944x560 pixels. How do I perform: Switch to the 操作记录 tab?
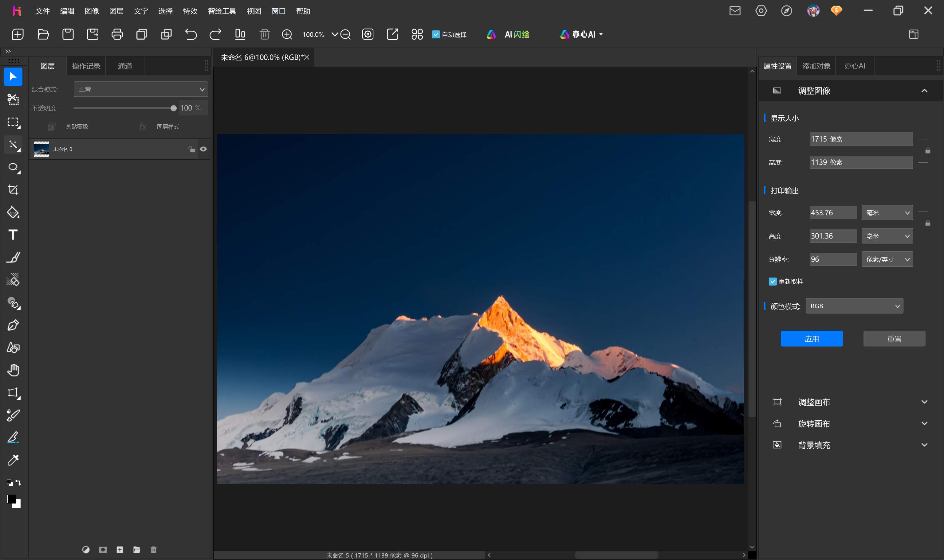tap(86, 66)
